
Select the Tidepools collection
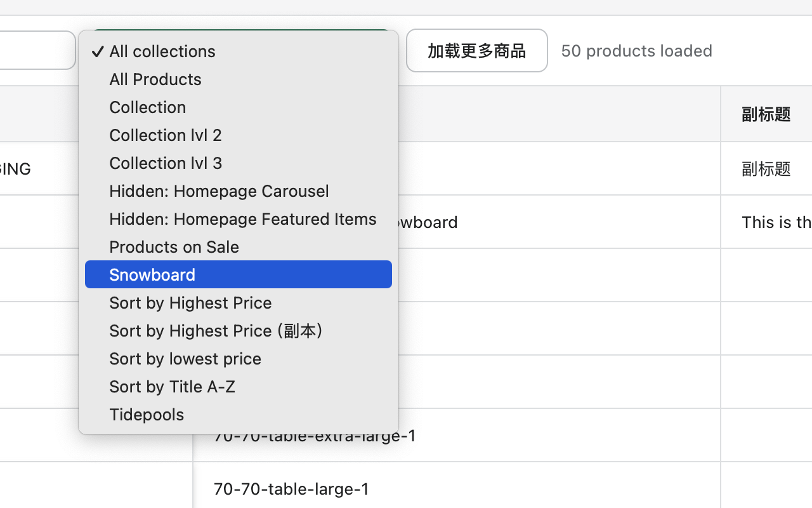pyautogui.click(x=147, y=415)
